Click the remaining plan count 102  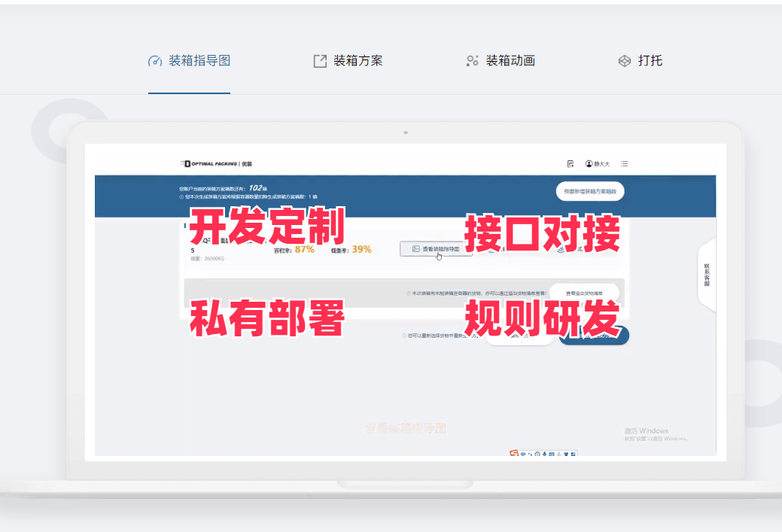pos(256,188)
